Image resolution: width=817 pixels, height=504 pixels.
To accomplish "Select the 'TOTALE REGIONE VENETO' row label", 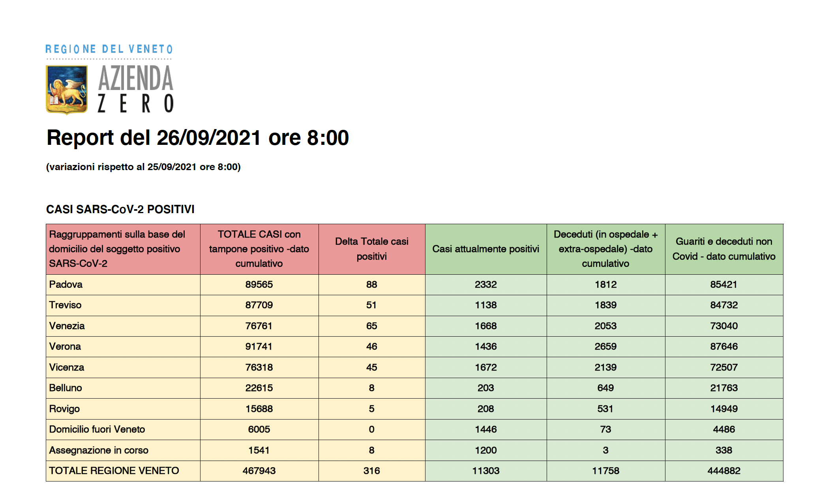I will pos(114,471).
